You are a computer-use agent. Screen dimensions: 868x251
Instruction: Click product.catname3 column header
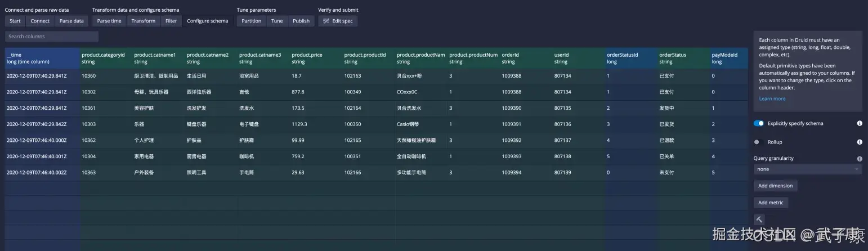coord(263,59)
